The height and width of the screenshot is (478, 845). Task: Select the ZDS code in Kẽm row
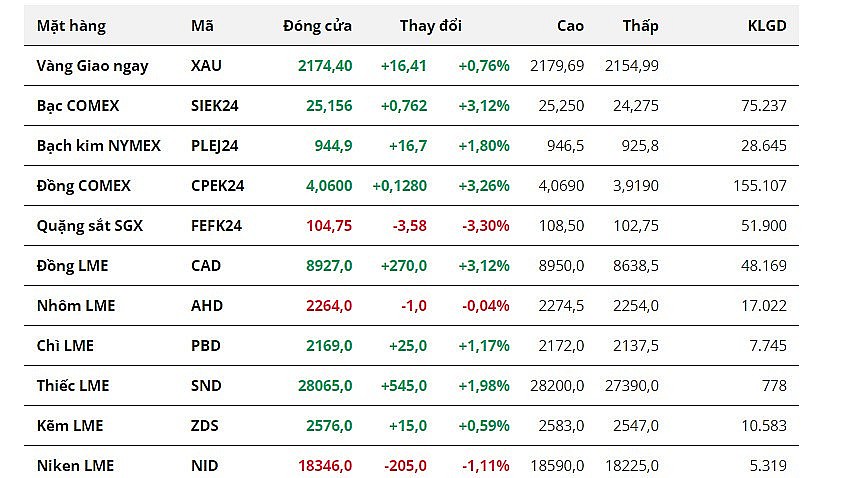coord(204,426)
